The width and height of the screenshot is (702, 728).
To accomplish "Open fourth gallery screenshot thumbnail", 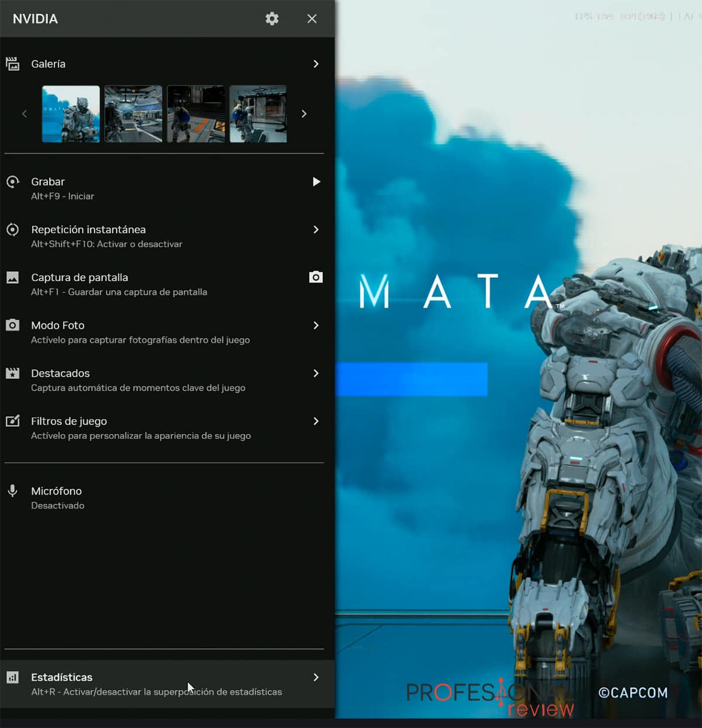I will click(258, 114).
